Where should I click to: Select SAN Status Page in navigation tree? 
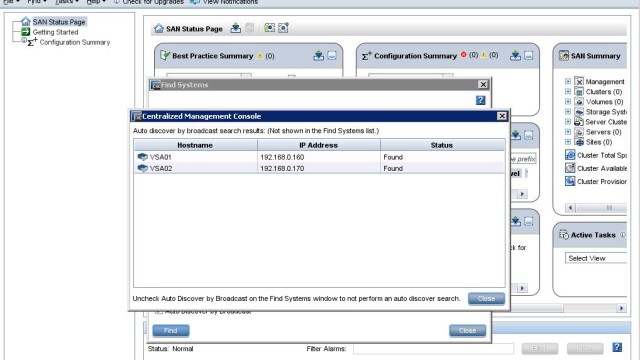[x=59, y=22]
